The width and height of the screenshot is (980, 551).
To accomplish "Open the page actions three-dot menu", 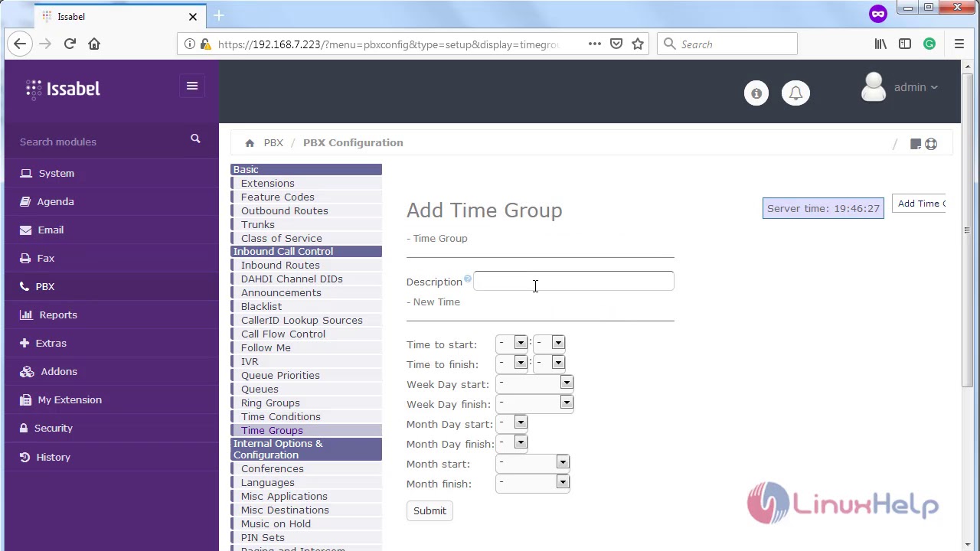I will coord(594,44).
